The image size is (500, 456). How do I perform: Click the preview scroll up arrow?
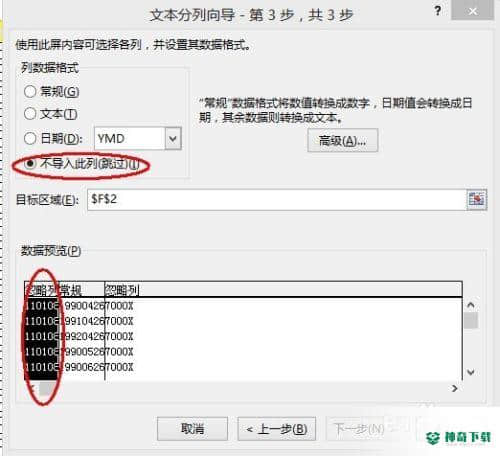(471, 305)
